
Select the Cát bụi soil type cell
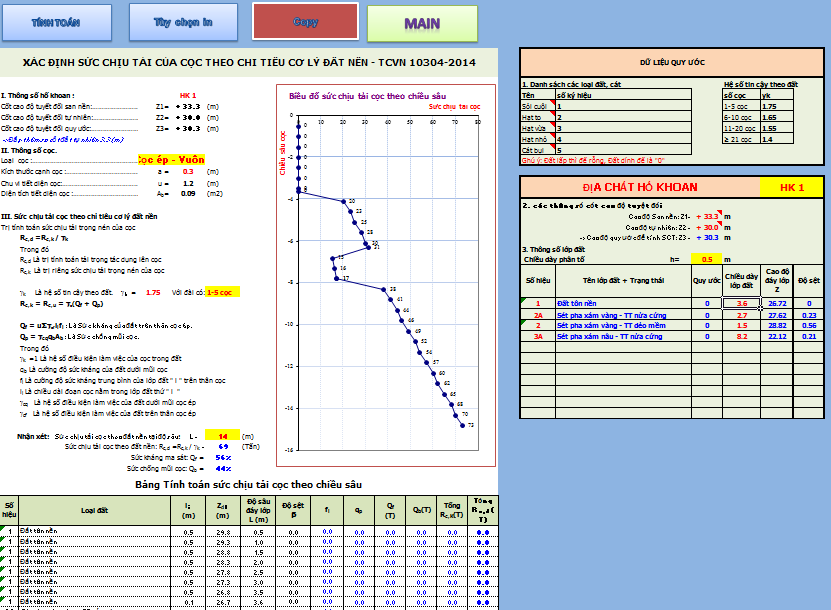[x=538, y=150]
